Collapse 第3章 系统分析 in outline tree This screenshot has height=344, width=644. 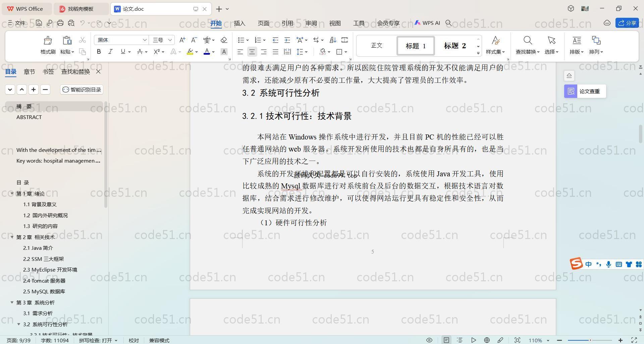click(12, 302)
